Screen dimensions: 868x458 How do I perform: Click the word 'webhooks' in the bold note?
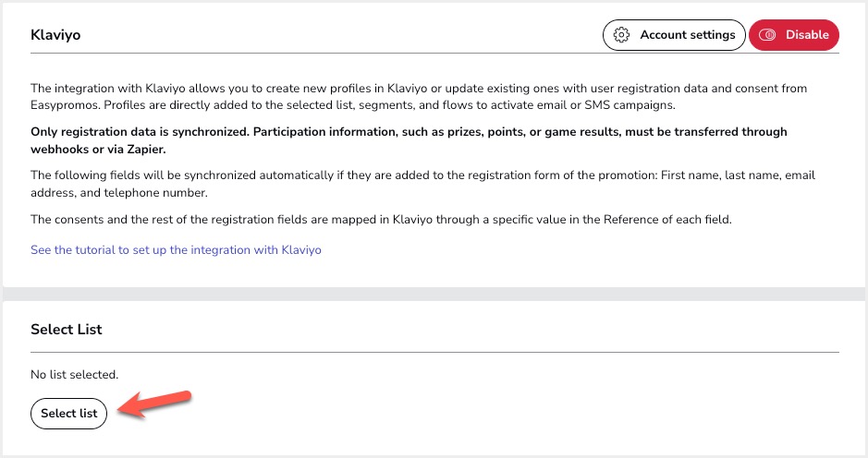pyautogui.click(x=59, y=150)
